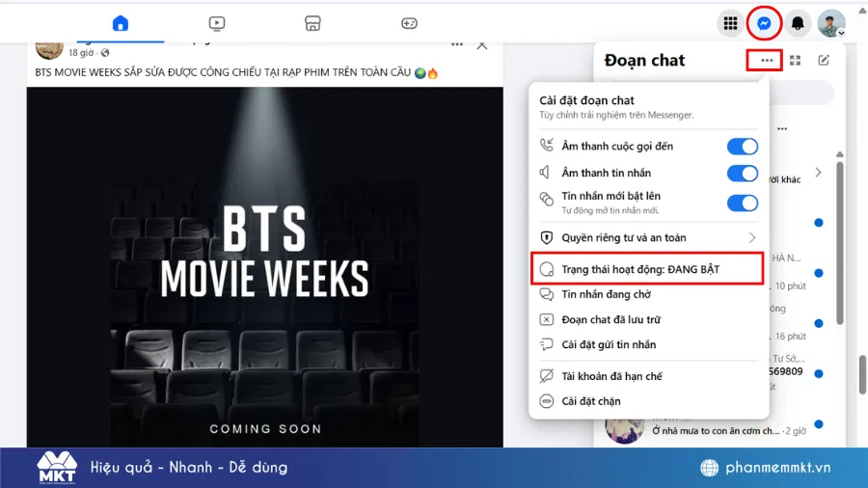The image size is (868, 488).
Task: Click the message sound speaker icon
Action: [545, 173]
